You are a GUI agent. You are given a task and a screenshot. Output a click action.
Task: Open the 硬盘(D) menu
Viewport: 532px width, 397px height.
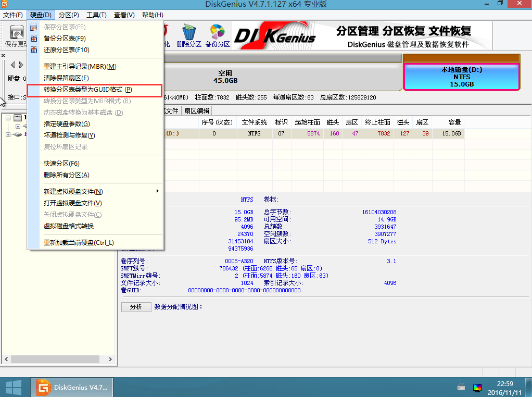coord(41,15)
